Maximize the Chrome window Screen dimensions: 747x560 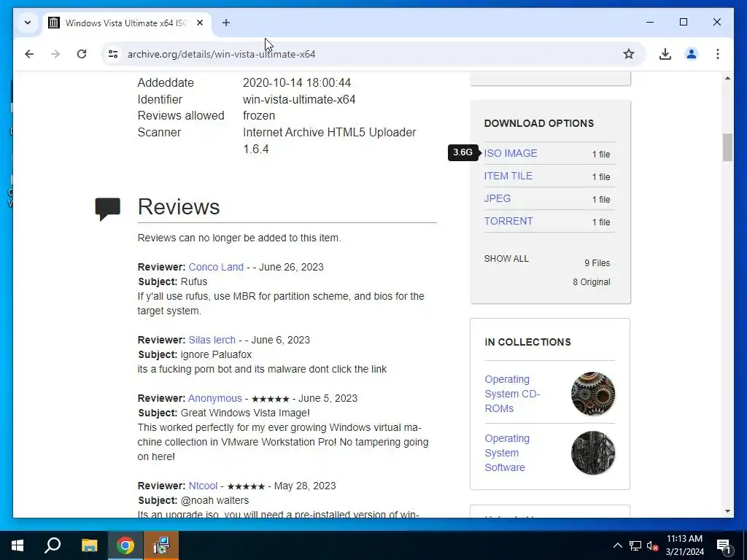point(683,22)
